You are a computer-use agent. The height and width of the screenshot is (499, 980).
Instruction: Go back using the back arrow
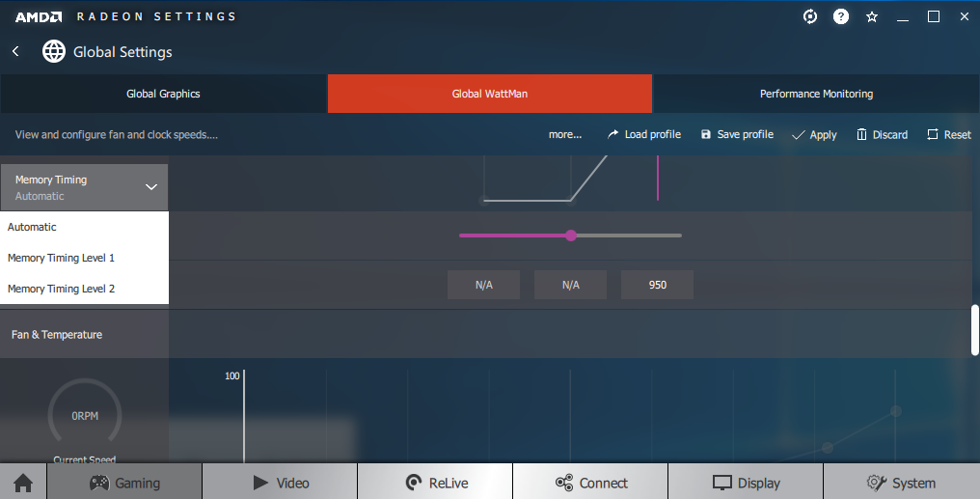(15, 51)
